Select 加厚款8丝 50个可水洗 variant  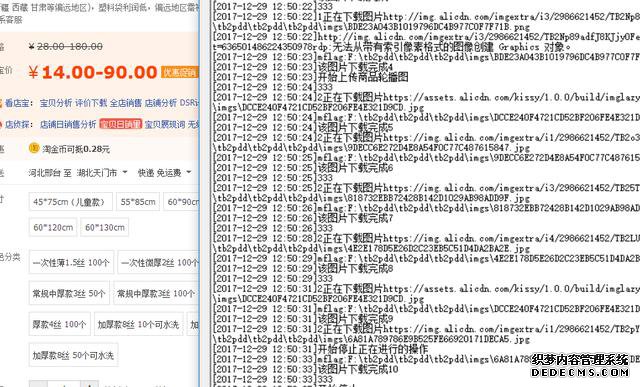tap(73, 355)
